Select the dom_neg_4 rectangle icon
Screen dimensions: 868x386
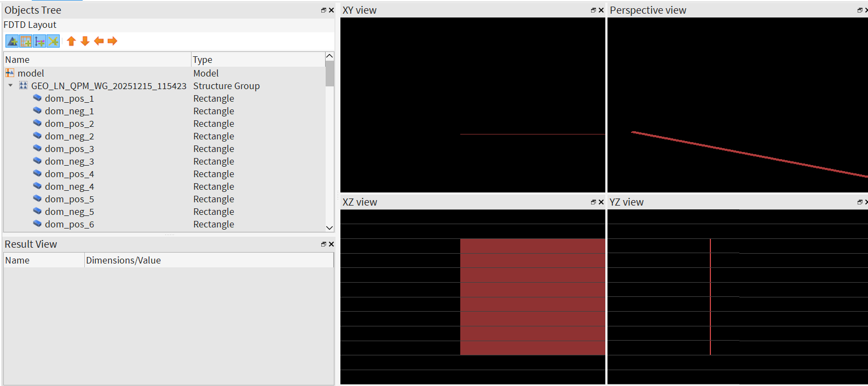(x=37, y=186)
